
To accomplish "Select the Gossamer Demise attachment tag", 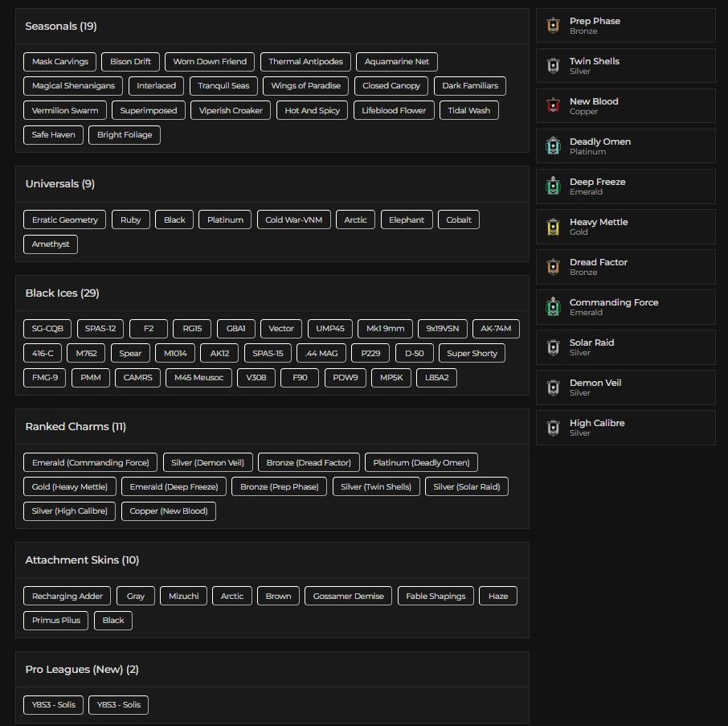I will (348, 596).
